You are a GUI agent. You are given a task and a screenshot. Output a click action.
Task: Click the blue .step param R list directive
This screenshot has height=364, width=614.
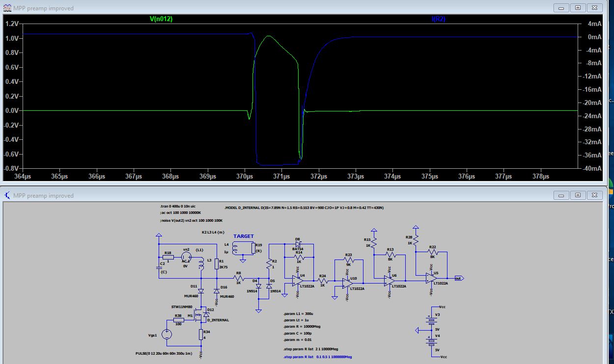click(317, 357)
